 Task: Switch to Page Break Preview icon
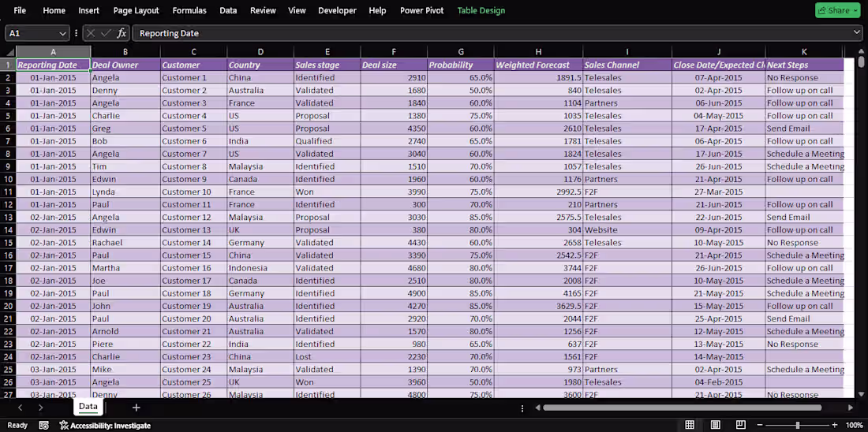(741, 425)
